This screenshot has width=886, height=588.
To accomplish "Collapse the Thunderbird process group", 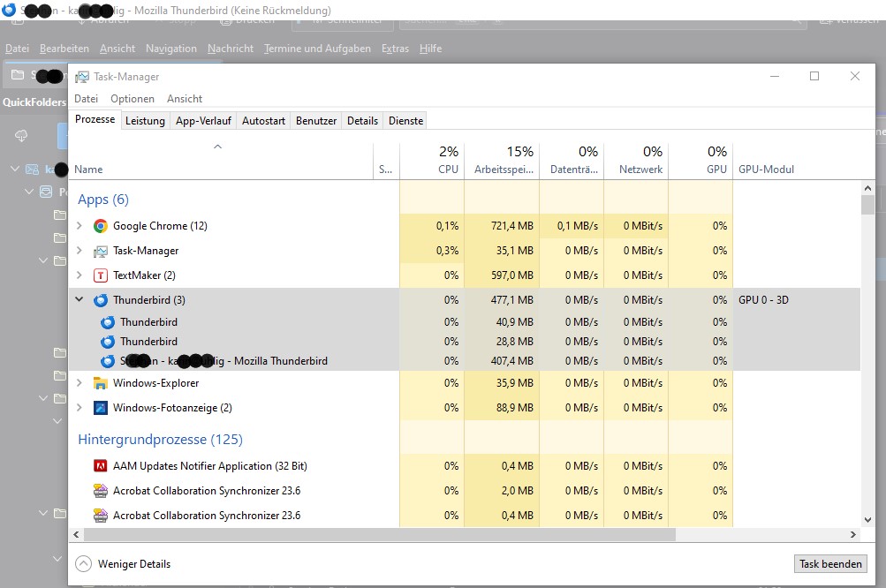I will pos(80,300).
